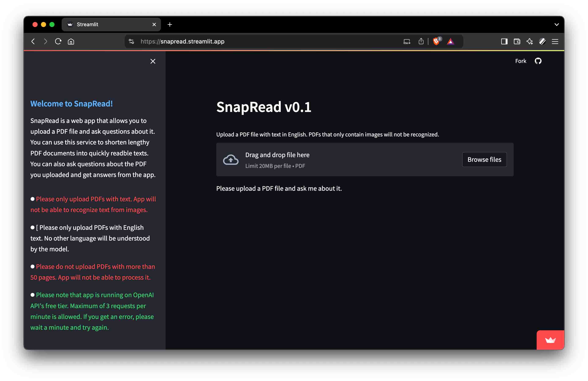Click the macOS yellow minimize button
This screenshot has width=588, height=381.
pyautogui.click(x=44, y=24)
